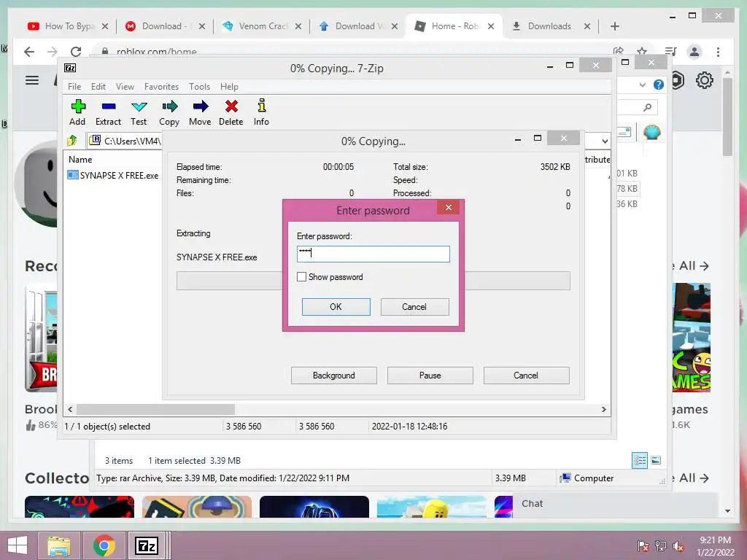Viewport: 747px width, 560px height.
Task: Cancel the copying operation
Action: tap(526, 376)
